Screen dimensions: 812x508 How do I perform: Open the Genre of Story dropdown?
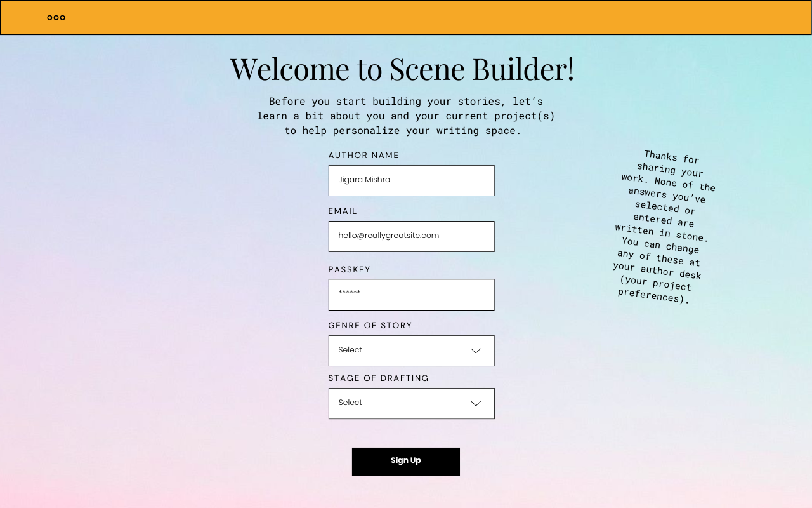pyautogui.click(x=411, y=351)
